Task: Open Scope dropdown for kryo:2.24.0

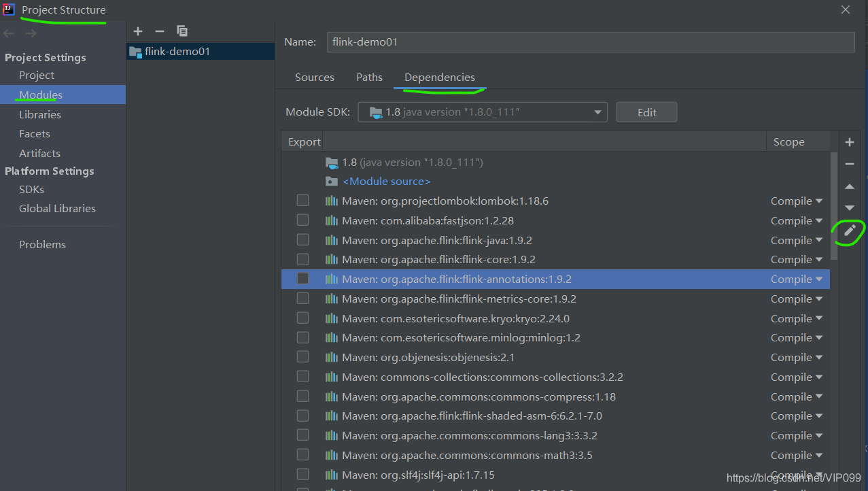Action: (797, 318)
